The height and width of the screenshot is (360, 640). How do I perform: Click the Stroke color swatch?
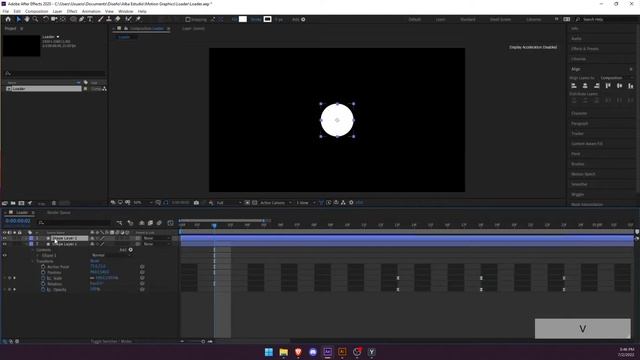point(267,19)
